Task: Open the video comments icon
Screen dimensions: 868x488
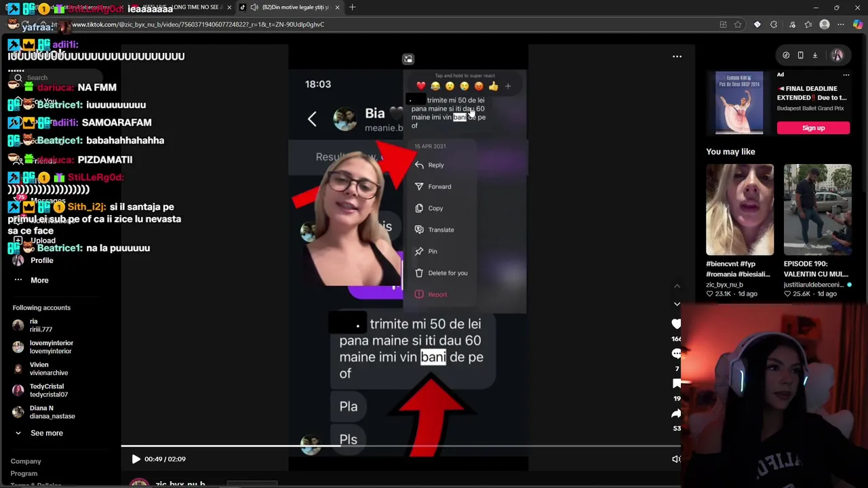Action: point(676,353)
